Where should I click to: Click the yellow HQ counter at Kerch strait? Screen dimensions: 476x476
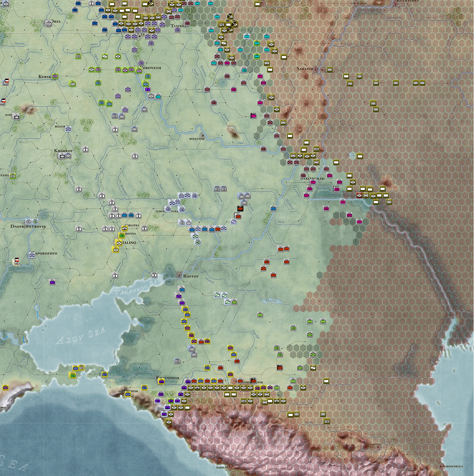coord(81,368)
